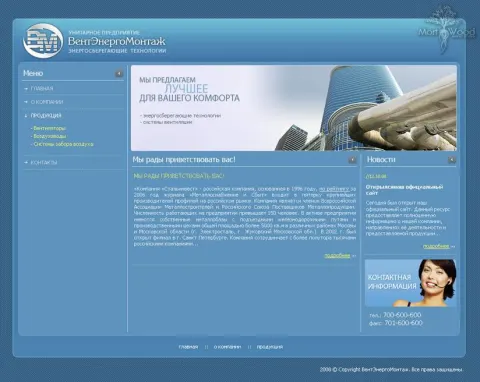480x382 pixels.
Task: Open footer link о компании
Action: (227, 347)
